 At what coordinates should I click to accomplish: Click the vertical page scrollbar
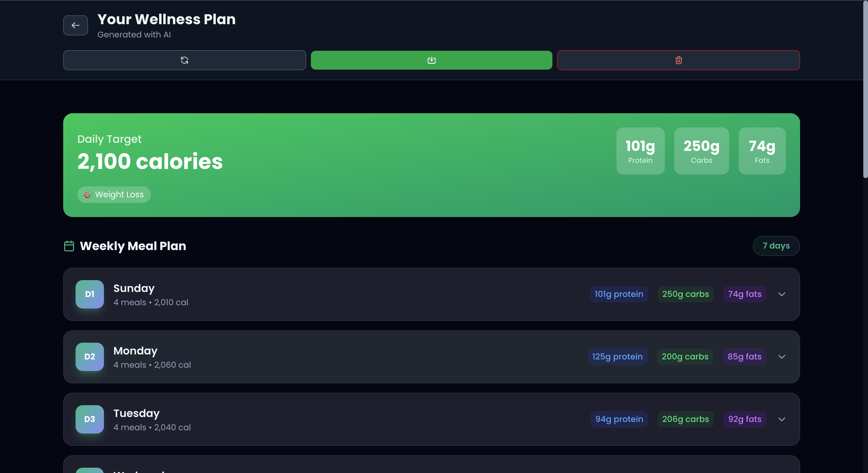pos(865,89)
